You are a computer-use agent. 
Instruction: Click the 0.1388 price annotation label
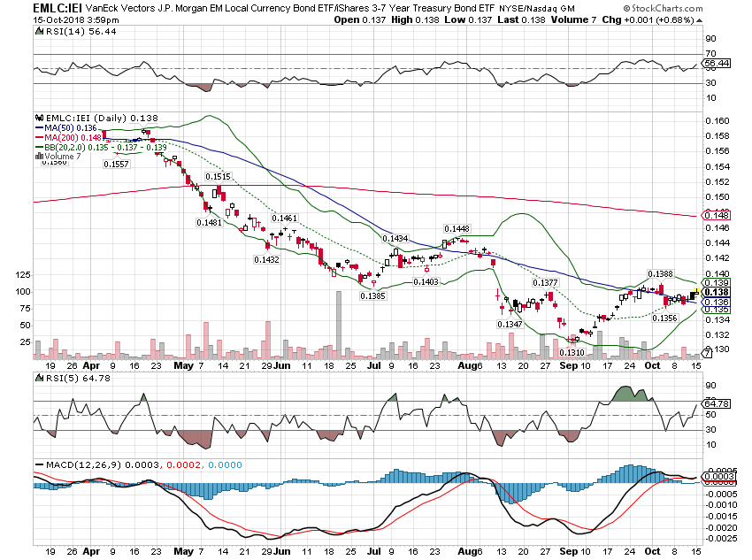tap(660, 274)
